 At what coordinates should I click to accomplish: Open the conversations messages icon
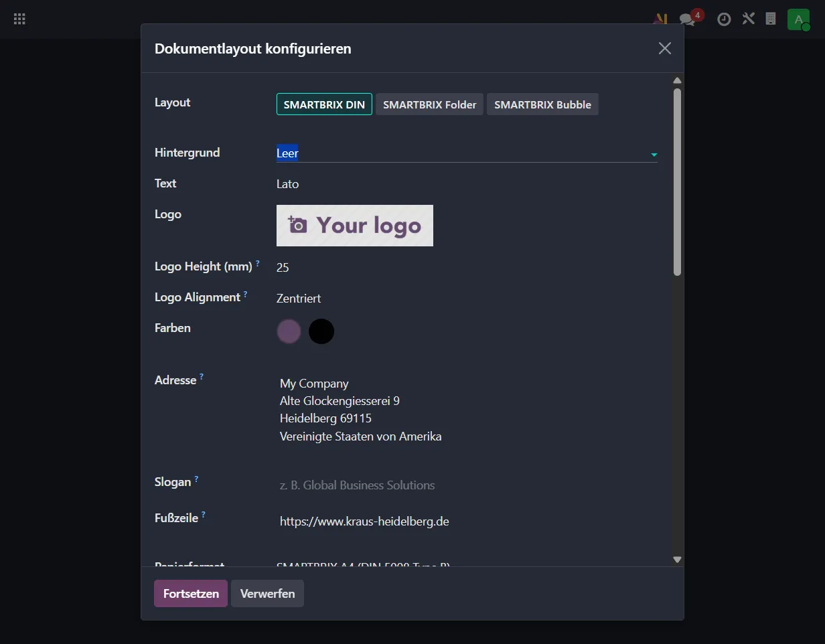(687, 19)
